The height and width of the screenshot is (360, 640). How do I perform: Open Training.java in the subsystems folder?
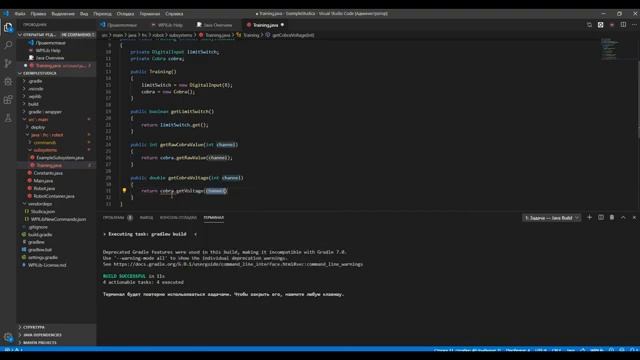pyautogui.click(x=49, y=165)
